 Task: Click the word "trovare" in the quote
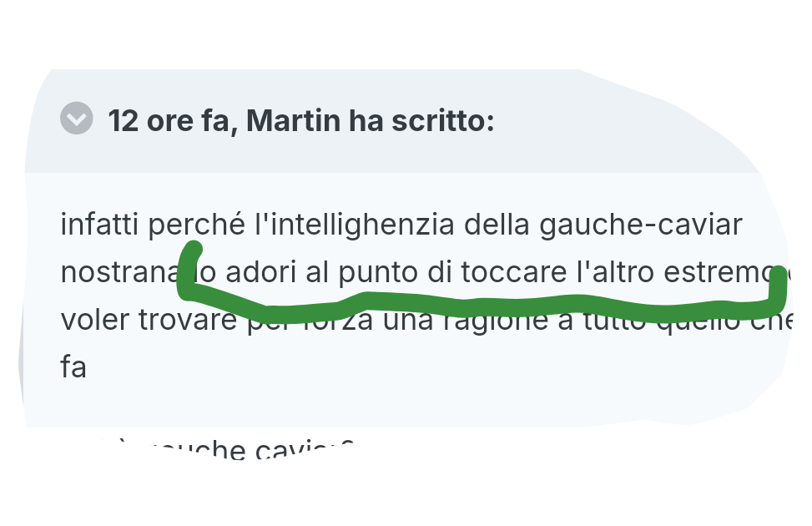pos(188,320)
